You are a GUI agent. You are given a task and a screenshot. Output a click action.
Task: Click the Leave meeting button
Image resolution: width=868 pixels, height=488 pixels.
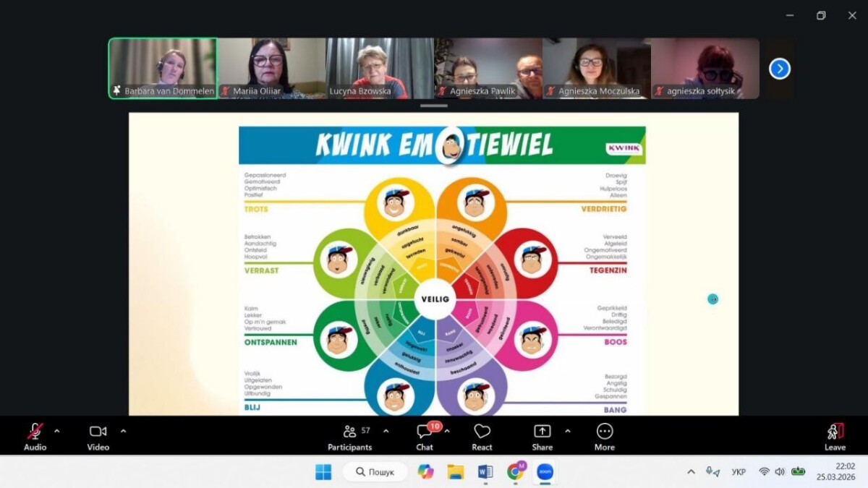click(x=835, y=437)
